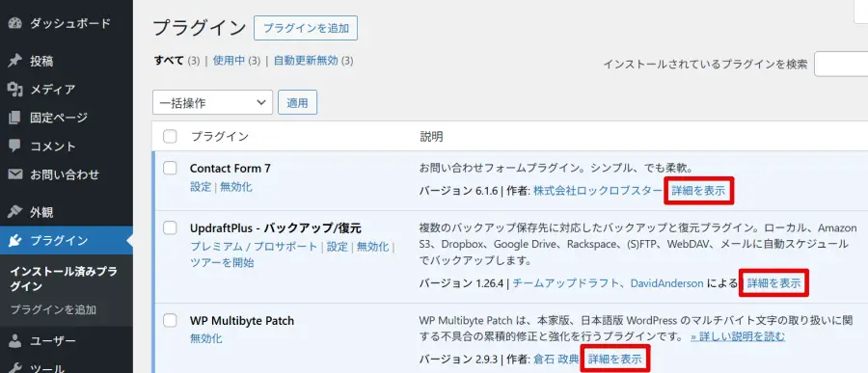
Task: Click the UpdraftPlus - バックアップ/復元 plugin name
Action: tap(275, 227)
